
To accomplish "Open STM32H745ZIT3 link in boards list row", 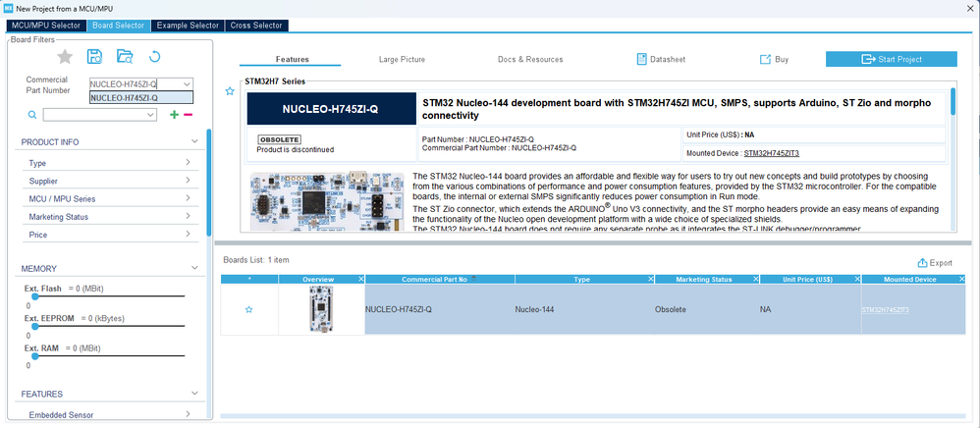I will (x=885, y=310).
